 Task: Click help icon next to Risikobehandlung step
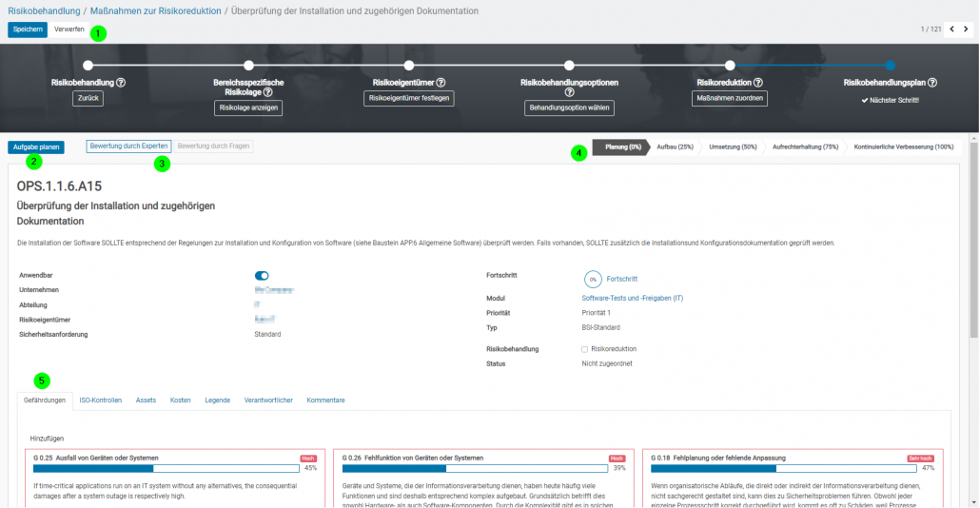[121, 83]
